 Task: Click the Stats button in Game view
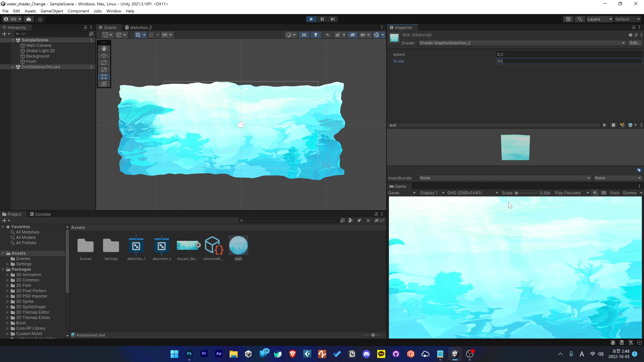pyautogui.click(x=614, y=193)
